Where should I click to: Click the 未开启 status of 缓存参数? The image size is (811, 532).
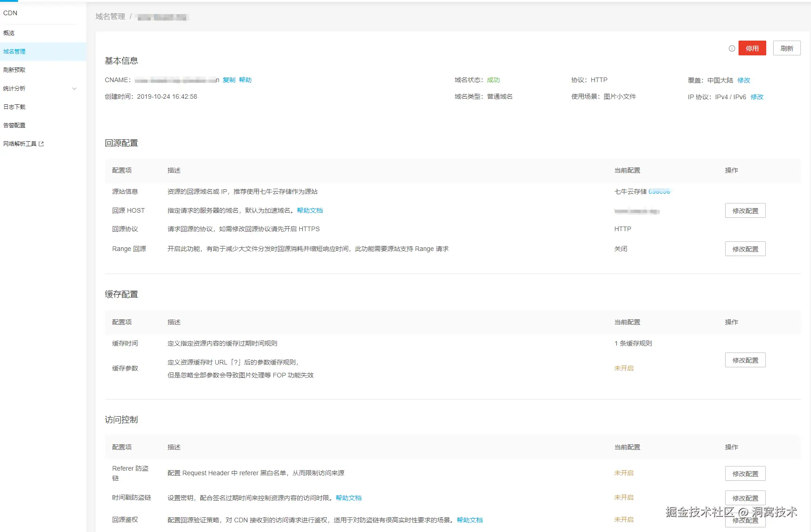pos(624,368)
